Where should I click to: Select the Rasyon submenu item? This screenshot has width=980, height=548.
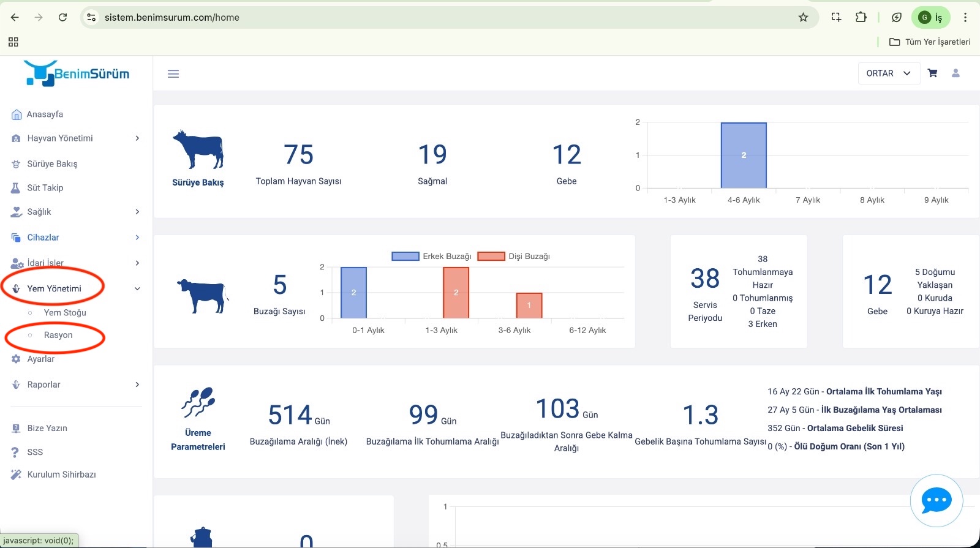tap(58, 336)
